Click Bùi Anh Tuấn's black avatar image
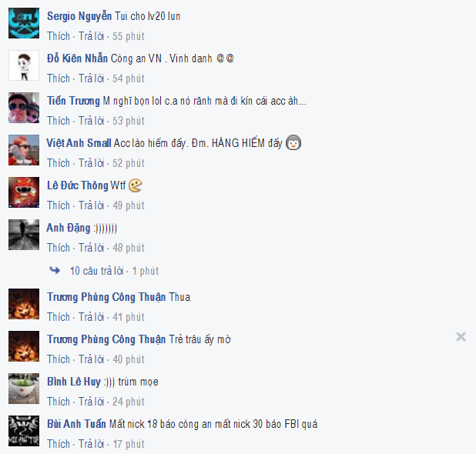 click(24, 431)
